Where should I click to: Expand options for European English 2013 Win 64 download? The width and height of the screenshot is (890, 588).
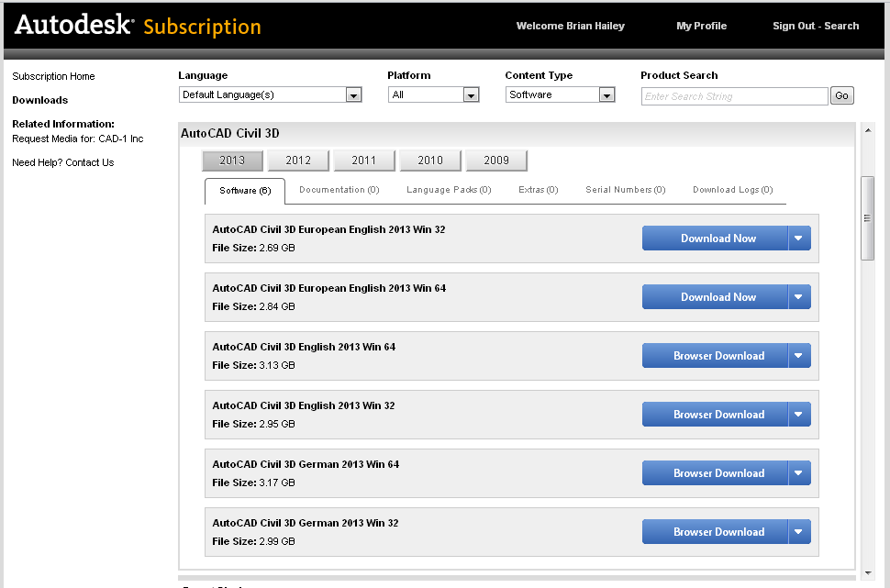(798, 297)
